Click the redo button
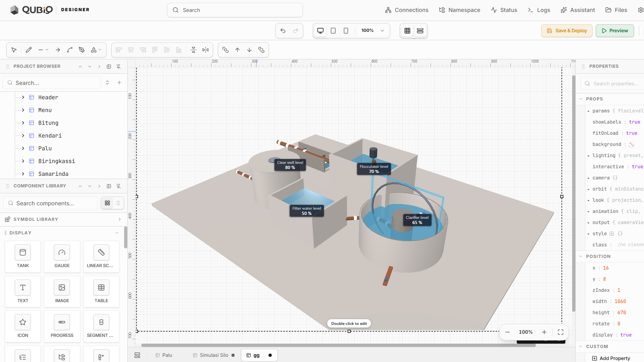644x362 pixels. click(296, 31)
